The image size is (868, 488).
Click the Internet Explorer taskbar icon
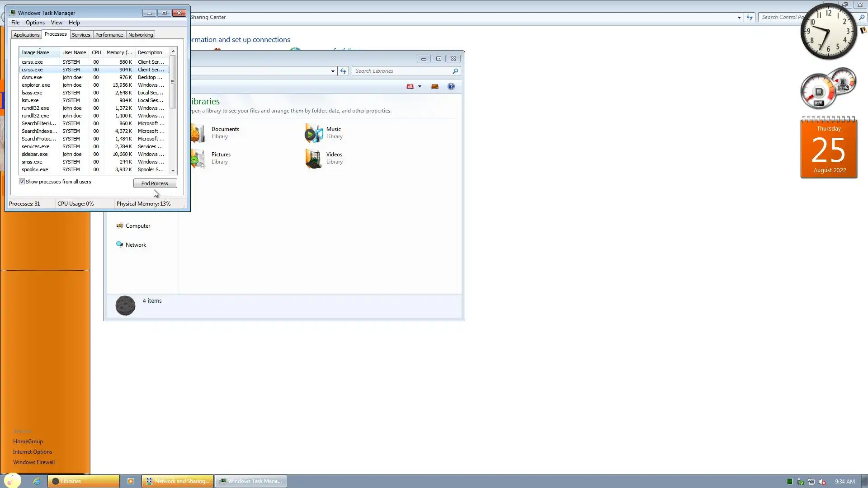click(37, 481)
